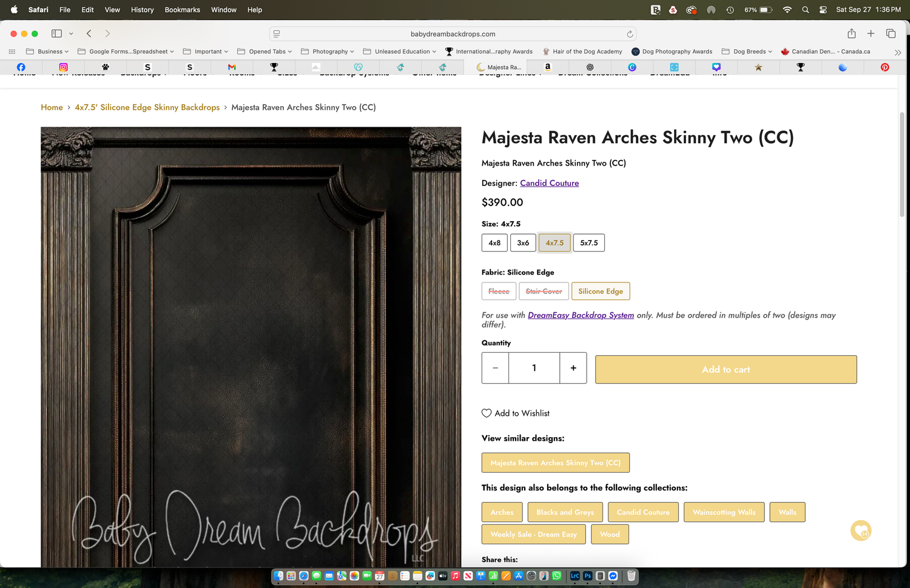The image size is (910, 588).
Task: Select size 3x6
Action: pos(523,242)
